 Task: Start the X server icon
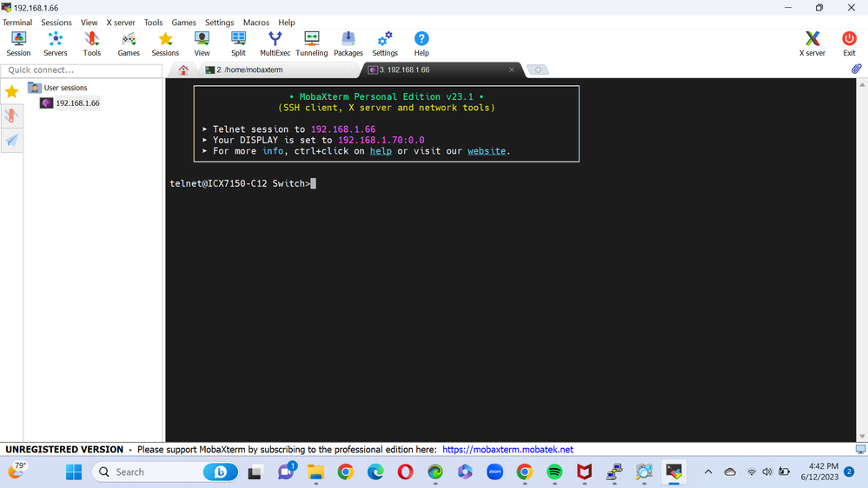tap(812, 43)
